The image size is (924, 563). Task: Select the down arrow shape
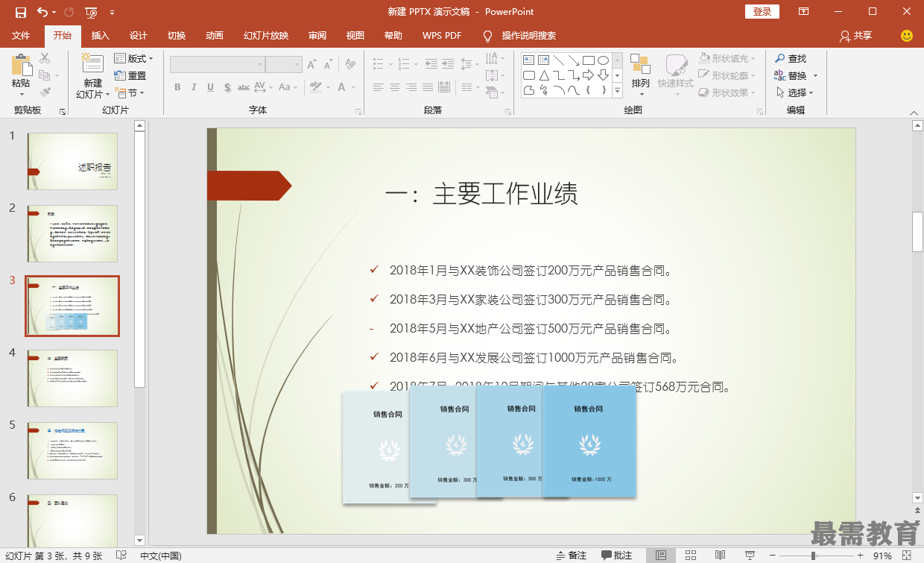[604, 75]
